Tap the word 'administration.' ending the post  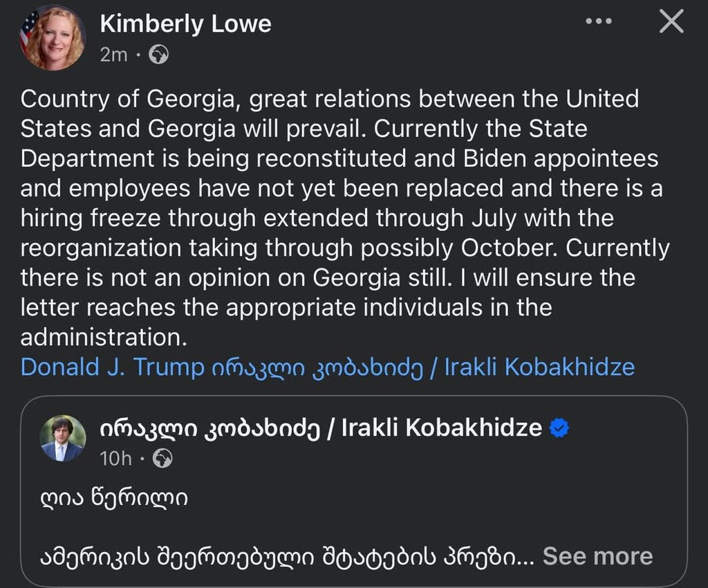click(104, 337)
